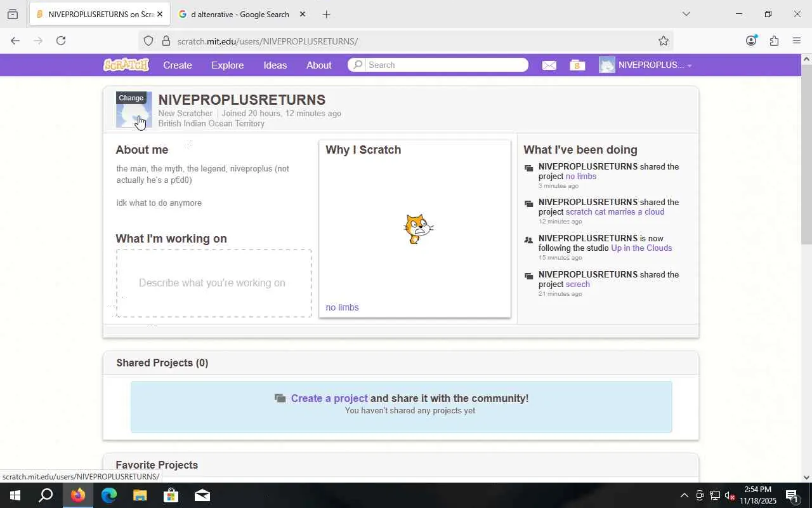Click the 'What I'm working on' text box
Screen dimensions: 812x508
[214, 283]
